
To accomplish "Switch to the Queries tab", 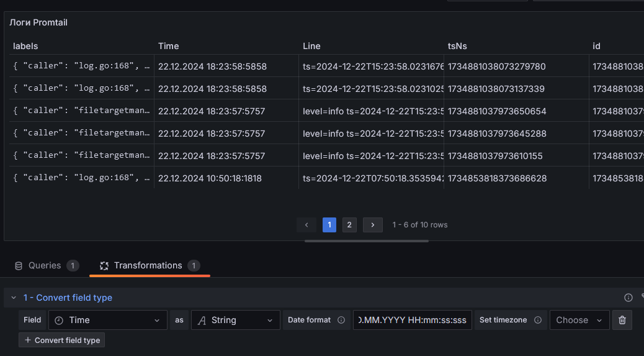I will (47, 265).
